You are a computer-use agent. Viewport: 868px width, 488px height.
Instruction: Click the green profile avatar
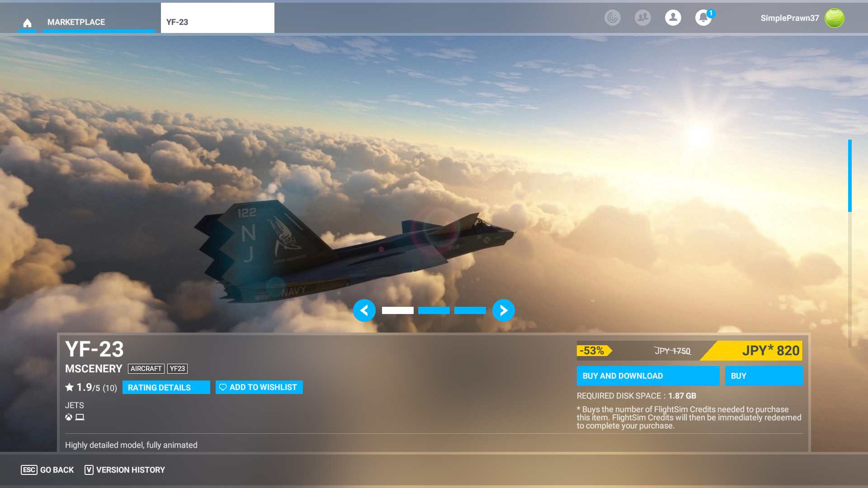click(x=835, y=18)
